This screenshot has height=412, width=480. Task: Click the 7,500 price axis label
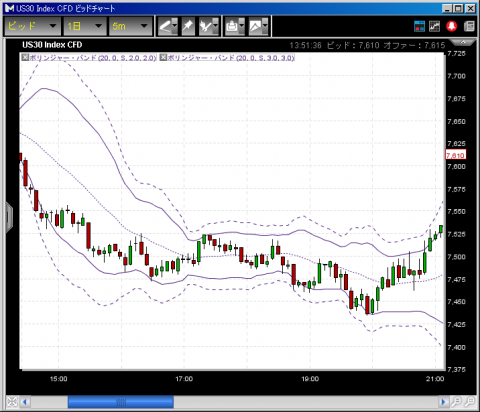coord(456,257)
